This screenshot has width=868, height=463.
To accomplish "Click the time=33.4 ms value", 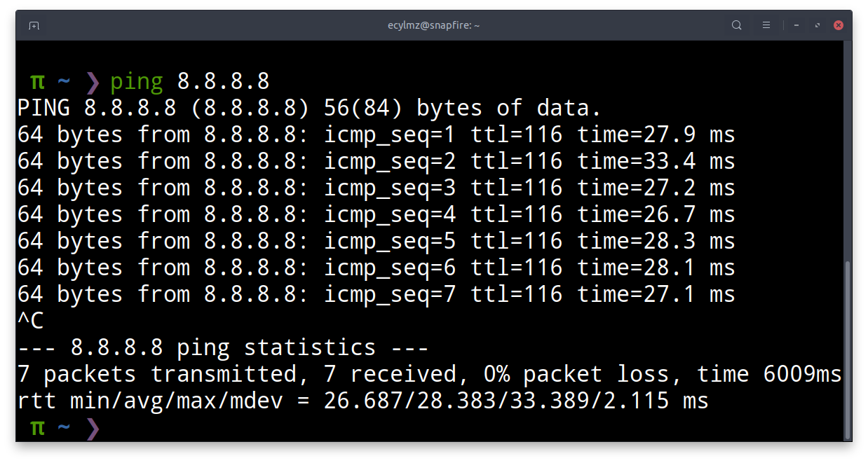I will point(656,161).
